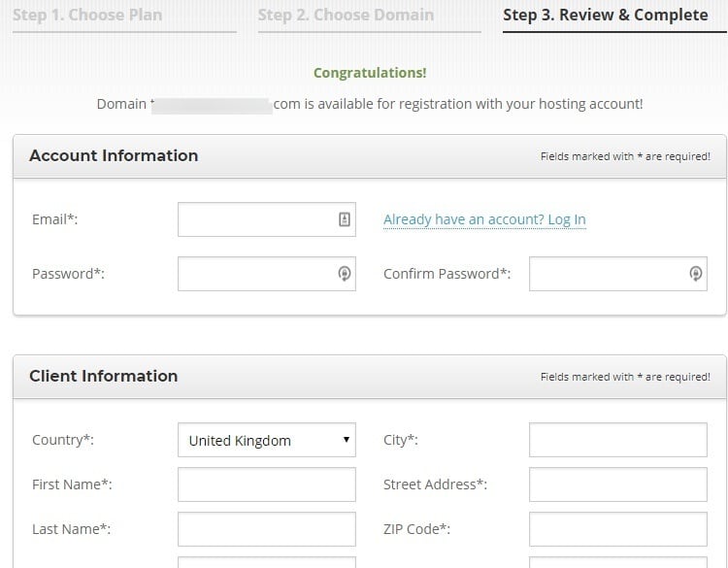Image resolution: width=728 pixels, height=568 pixels.
Task: Click required-fields note in Client Information header
Action: (x=625, y=377)
